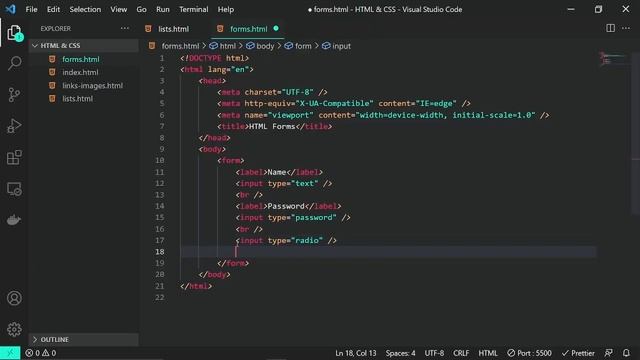Click lists.html file icon in Explorer
Viewport: 640px width, 360px height.
click(x=52, y=98)
